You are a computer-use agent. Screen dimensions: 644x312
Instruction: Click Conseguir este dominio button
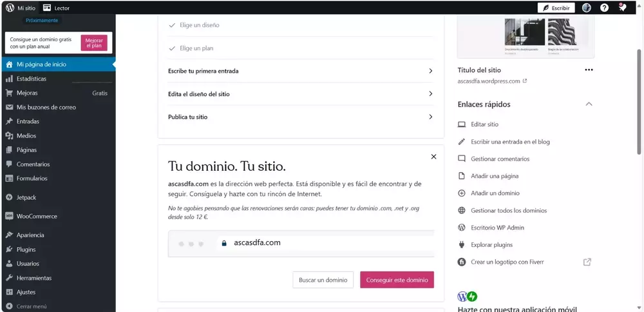pyautogui.click(x=397, y=280)
